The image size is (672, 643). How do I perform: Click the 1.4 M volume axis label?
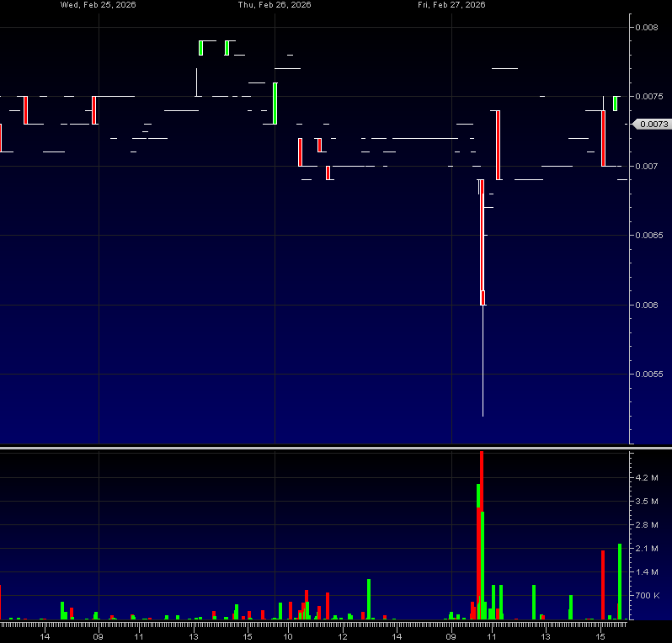pos(647,572)
